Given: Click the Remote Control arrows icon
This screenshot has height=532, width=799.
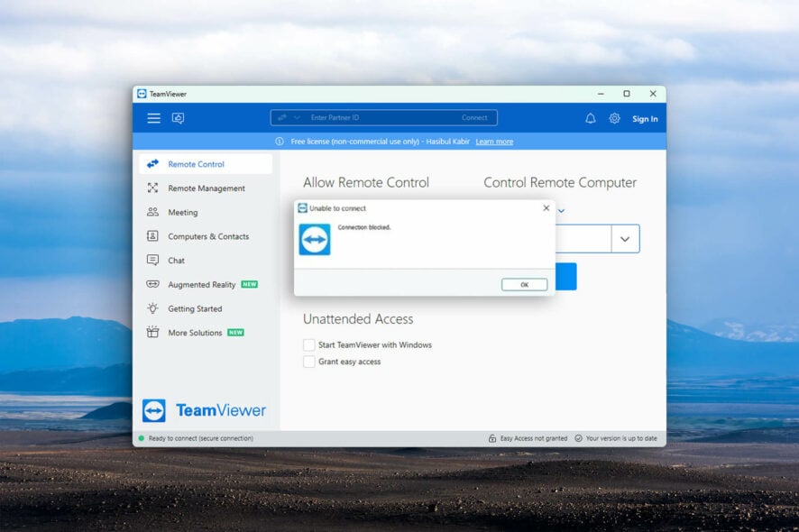Looking at the screenshot, I should pyautogui.click(x=152, y=164).
